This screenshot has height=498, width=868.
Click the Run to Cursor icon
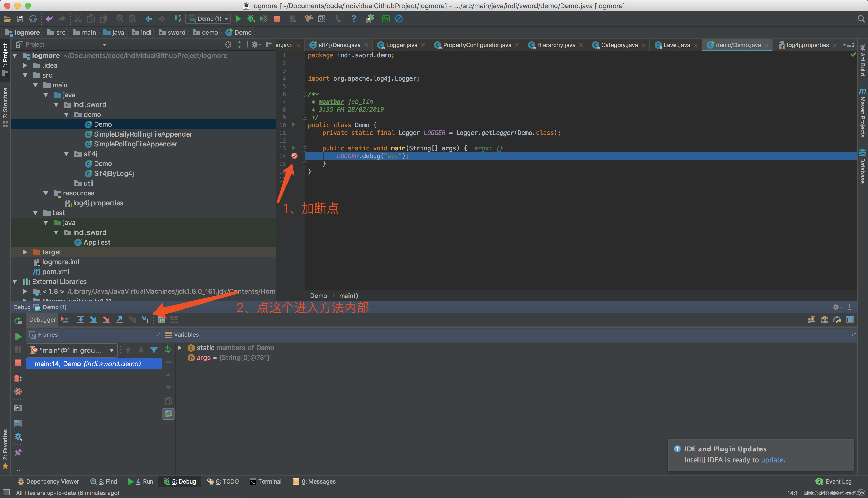[x=146, y=320]
